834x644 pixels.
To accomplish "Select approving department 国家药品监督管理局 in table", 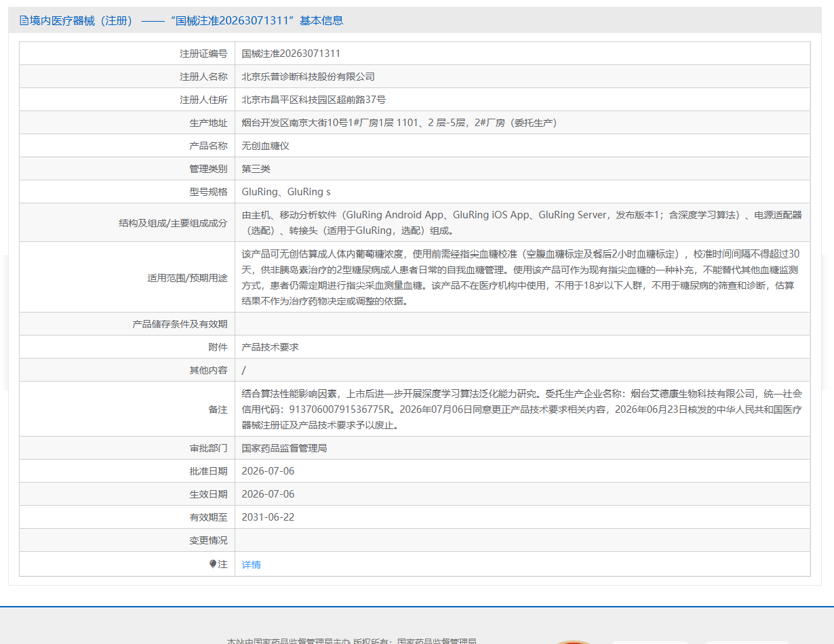I will pos(285,449).
